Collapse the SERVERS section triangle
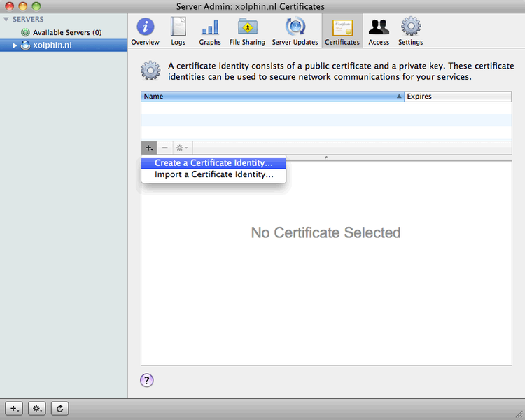Image resolution: width=525 pixels, height=420 pixels. [6, 20]
